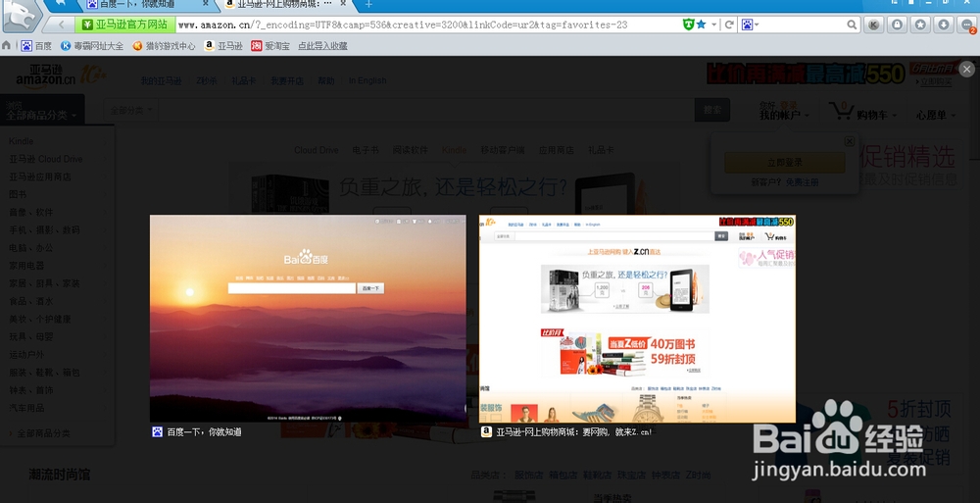Open the 毒霸网址大全 bookmark
The height and width of the screenshot is (503, 980).
pyautogui.click(x=92, y=46)
